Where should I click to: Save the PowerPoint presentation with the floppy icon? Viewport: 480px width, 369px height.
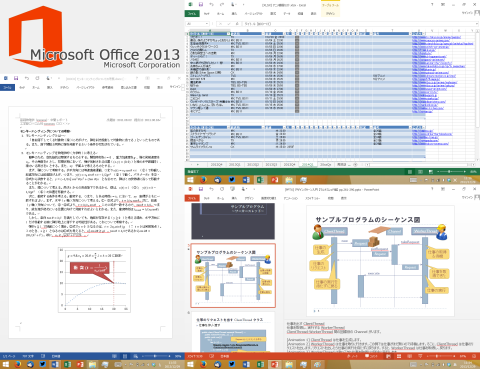pos(201,189)
